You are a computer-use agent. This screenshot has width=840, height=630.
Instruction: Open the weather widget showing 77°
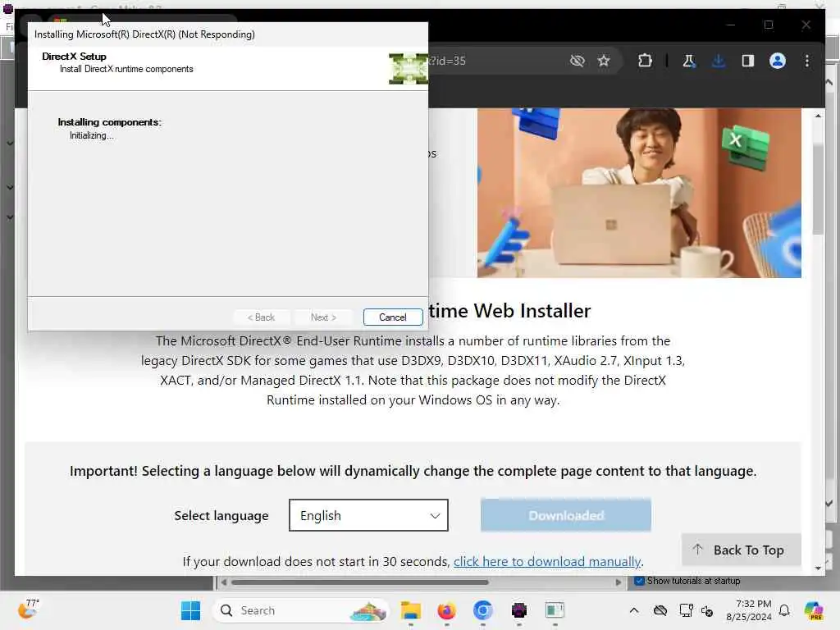tap(29, 609)
